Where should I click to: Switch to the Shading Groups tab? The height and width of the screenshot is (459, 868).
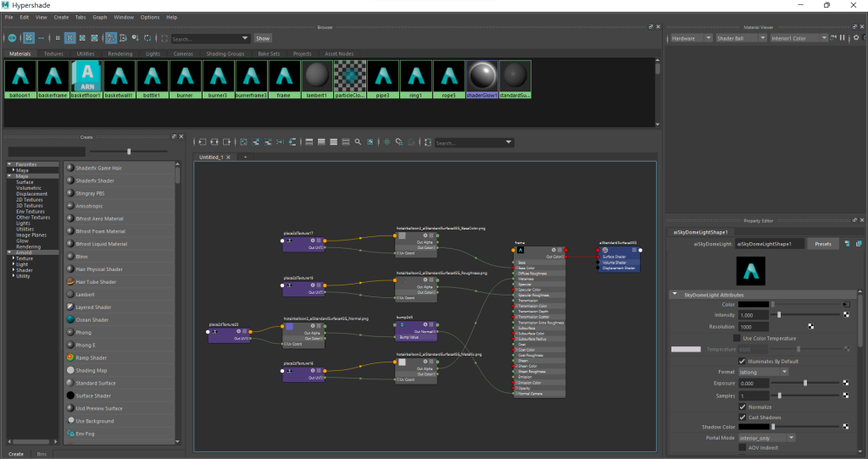click(225, 53)
